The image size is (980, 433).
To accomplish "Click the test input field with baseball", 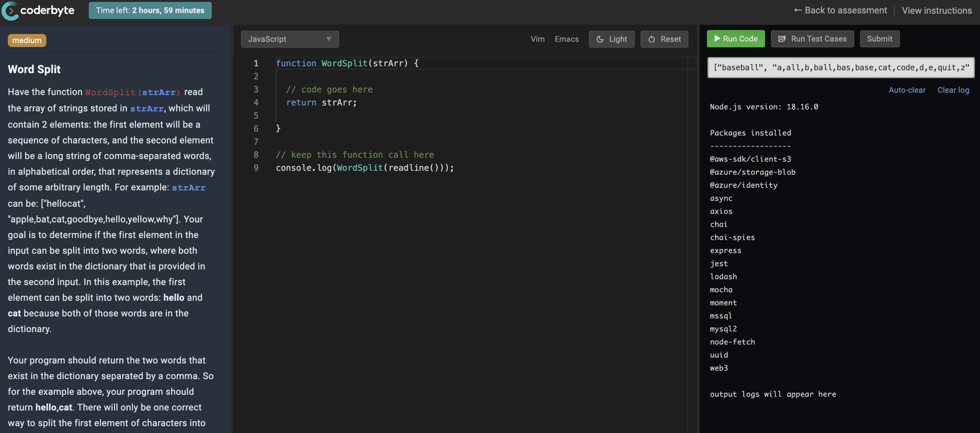I will [840, 67].
